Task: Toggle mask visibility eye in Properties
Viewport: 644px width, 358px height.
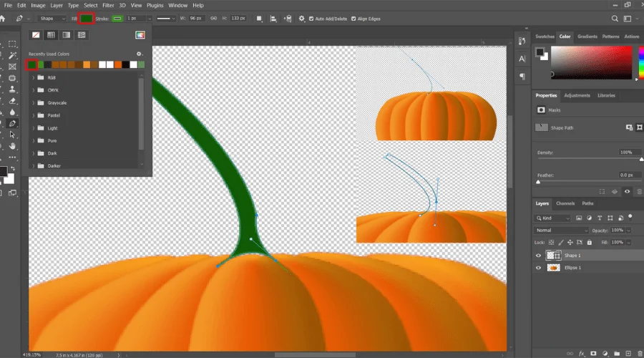Action: (627, 192)
